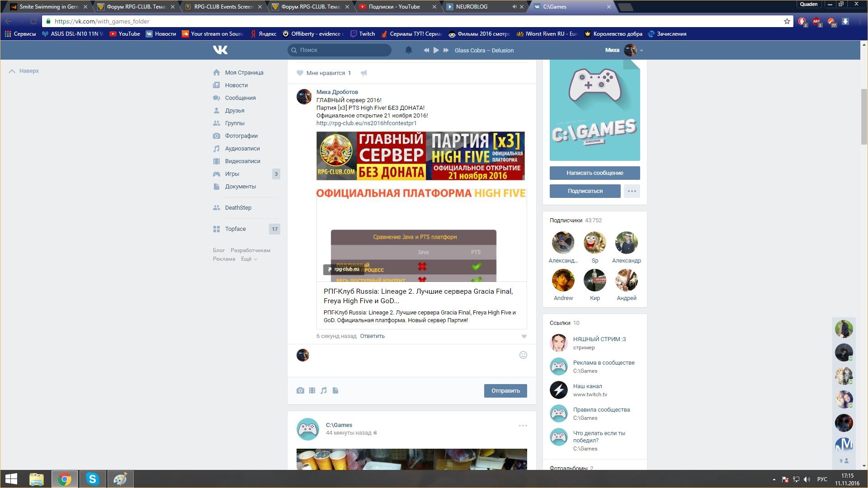Attach audio with the music note icon
Image resolution: width=868 pixels, height=488 pixels.
coord(324,390)
